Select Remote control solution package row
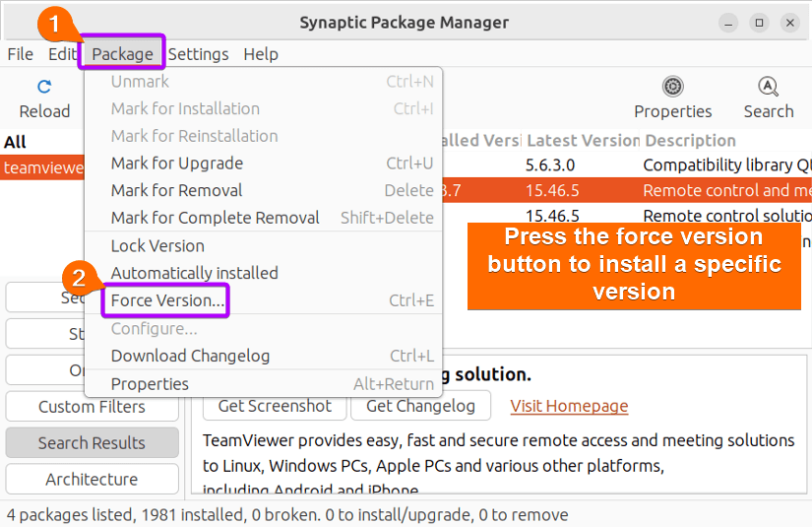Viewport: 812px width, 527px height. click(x=627, y=215)
